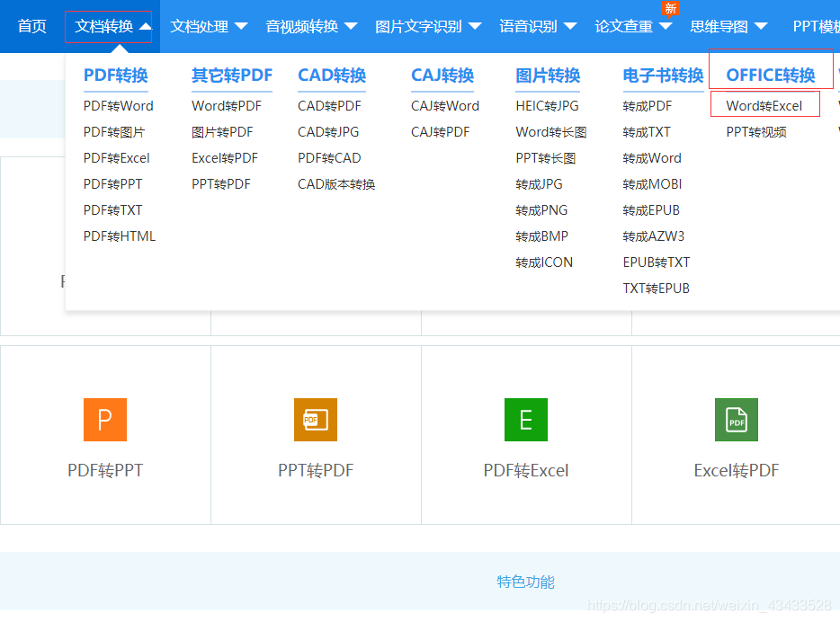Click 转成JPG under 图片转换
This screenshot has height=622, width=840.
539,184
